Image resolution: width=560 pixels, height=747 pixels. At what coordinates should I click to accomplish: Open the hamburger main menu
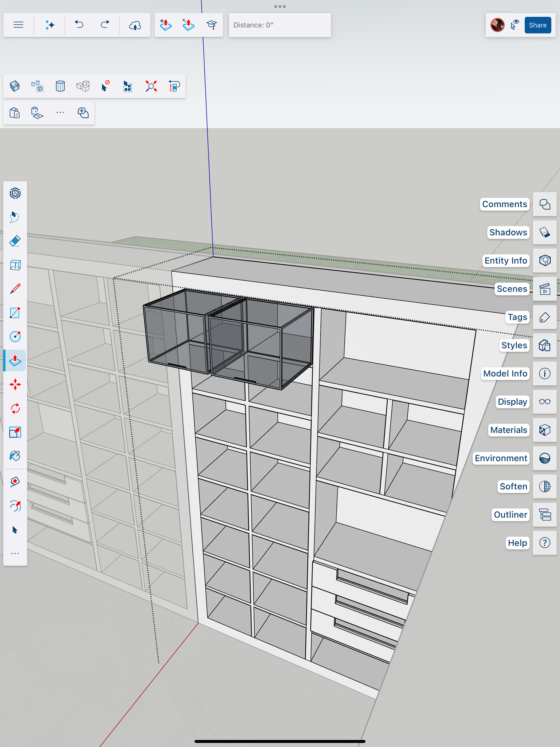18,25
